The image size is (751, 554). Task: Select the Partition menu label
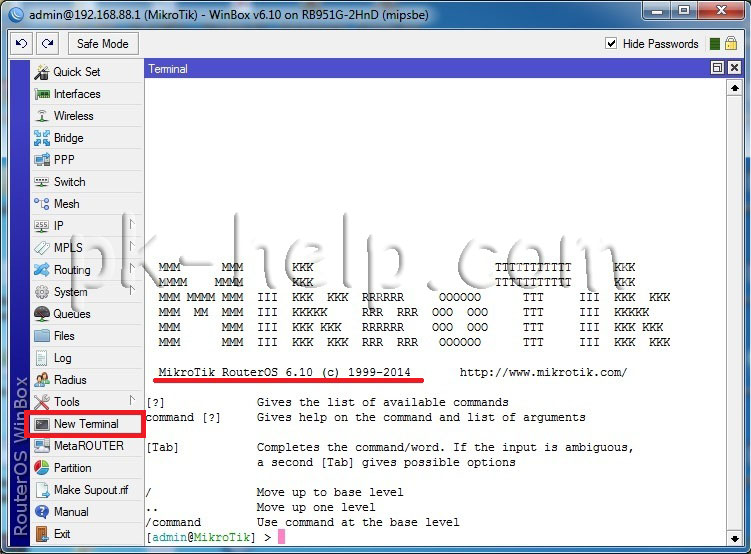coord(72,468)
